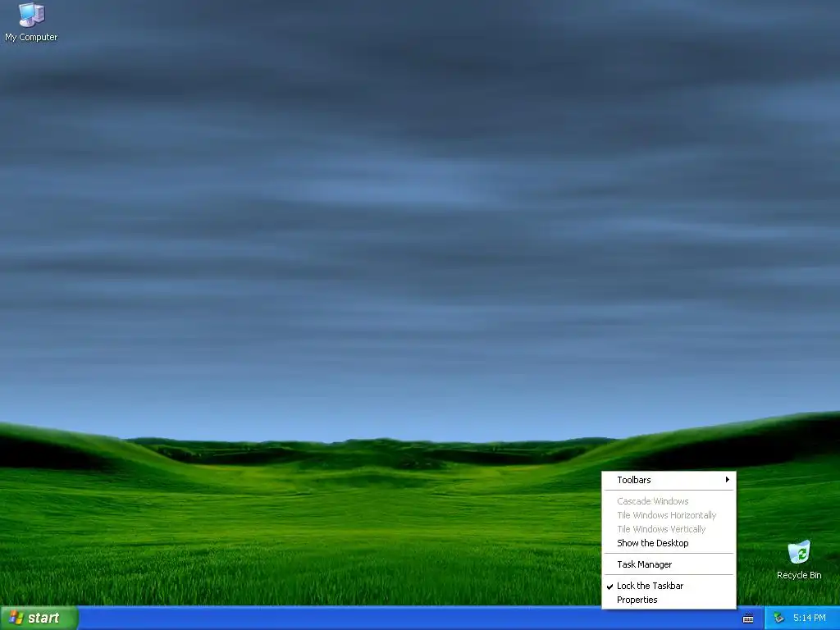Click the 5:14 PM clock
The image size is (840, 630).
point(809,619)
